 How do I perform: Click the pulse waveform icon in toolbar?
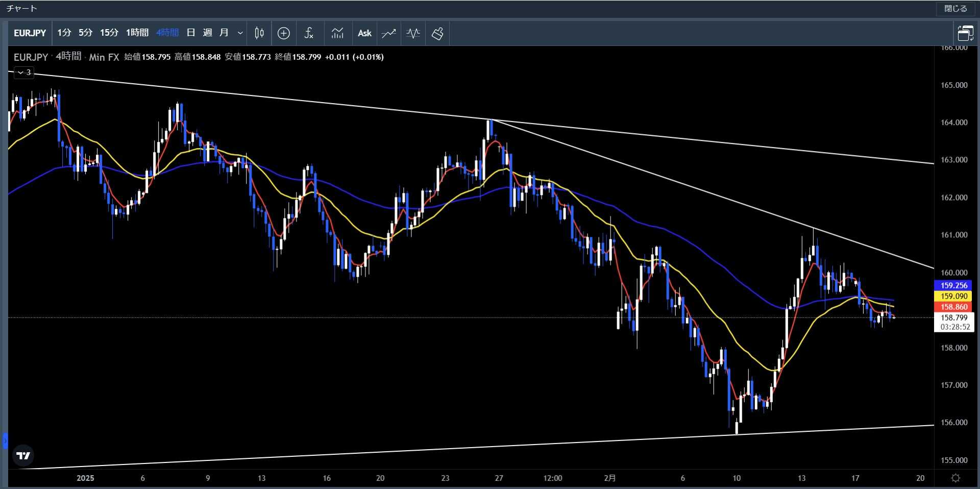(x=413, y=33)
